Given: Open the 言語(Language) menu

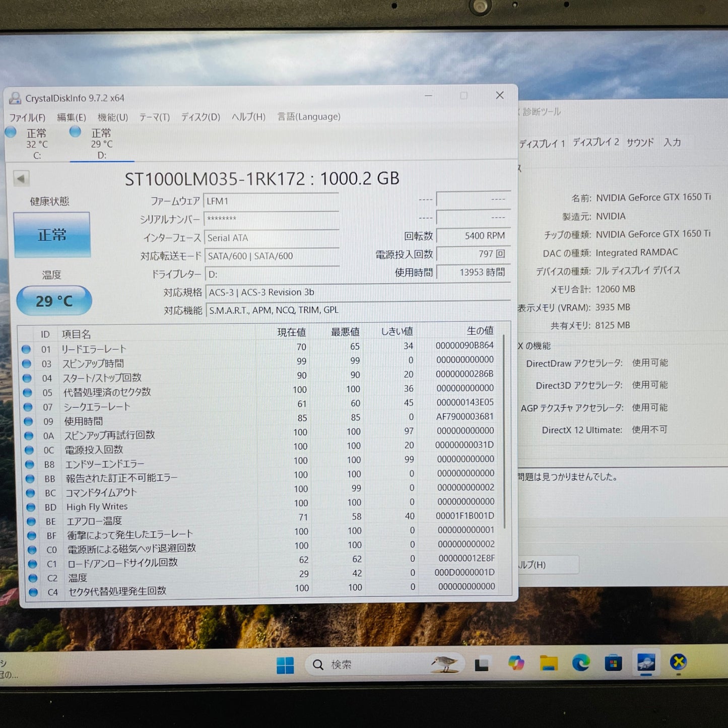Looking at the screenshot, I should coord(308,116).
